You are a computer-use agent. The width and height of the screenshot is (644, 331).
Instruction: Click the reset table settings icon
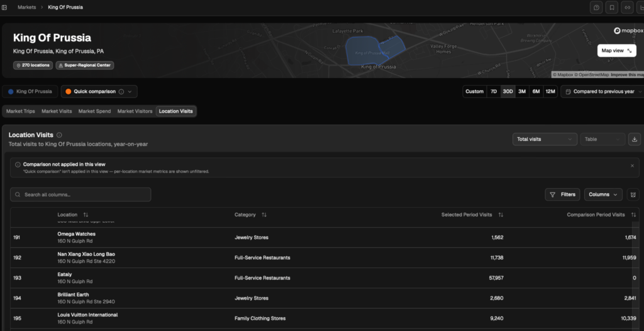point(633,194)
